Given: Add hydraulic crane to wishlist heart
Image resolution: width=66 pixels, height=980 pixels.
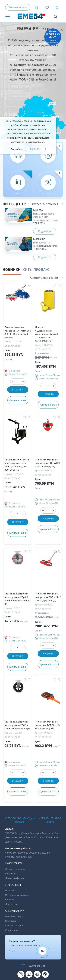Looking at the screenshot, I should (x=29, y=417).
